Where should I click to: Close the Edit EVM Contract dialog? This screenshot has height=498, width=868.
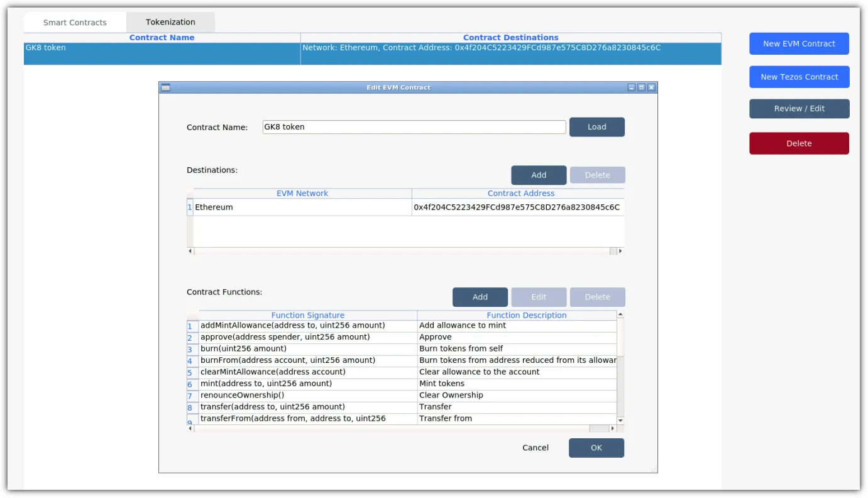[x=651, y=87]
